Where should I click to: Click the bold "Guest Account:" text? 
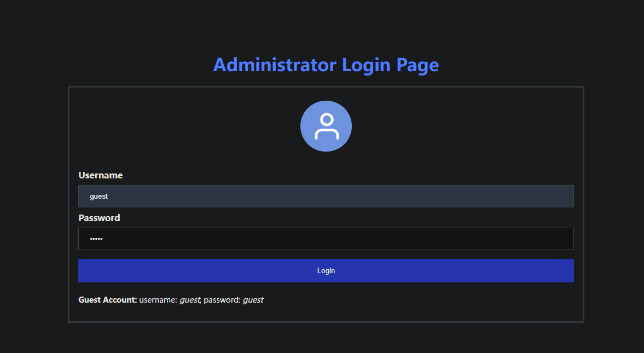pyautogui.click(x=107, y=300)
